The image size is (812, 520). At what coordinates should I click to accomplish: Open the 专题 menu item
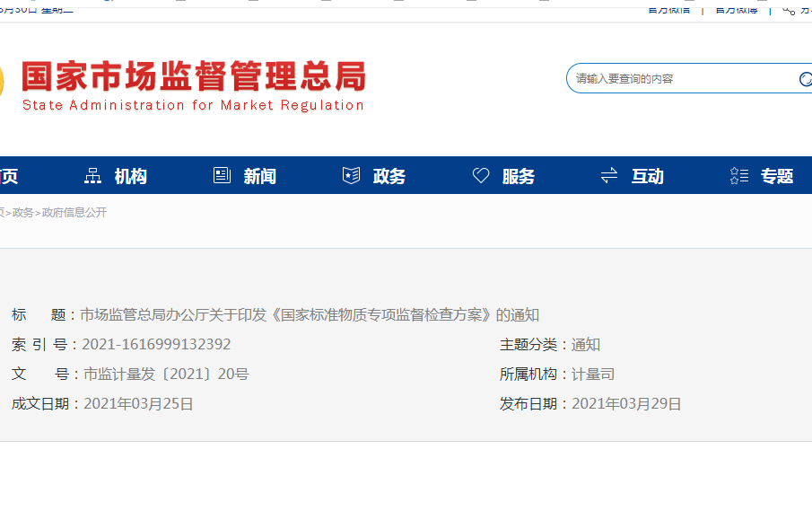tap(776, 177)
